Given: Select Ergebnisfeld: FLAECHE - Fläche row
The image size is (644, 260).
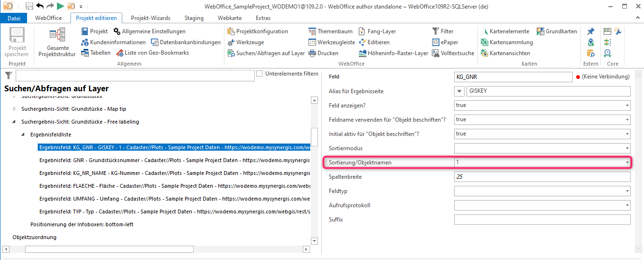Looking at the screenshot, I should click(174, 186).
